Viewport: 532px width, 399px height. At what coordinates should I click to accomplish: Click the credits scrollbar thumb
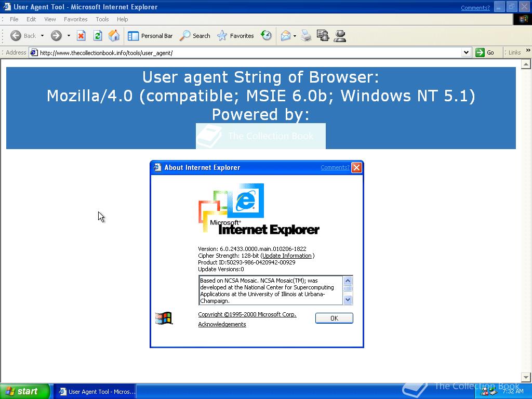348,288
